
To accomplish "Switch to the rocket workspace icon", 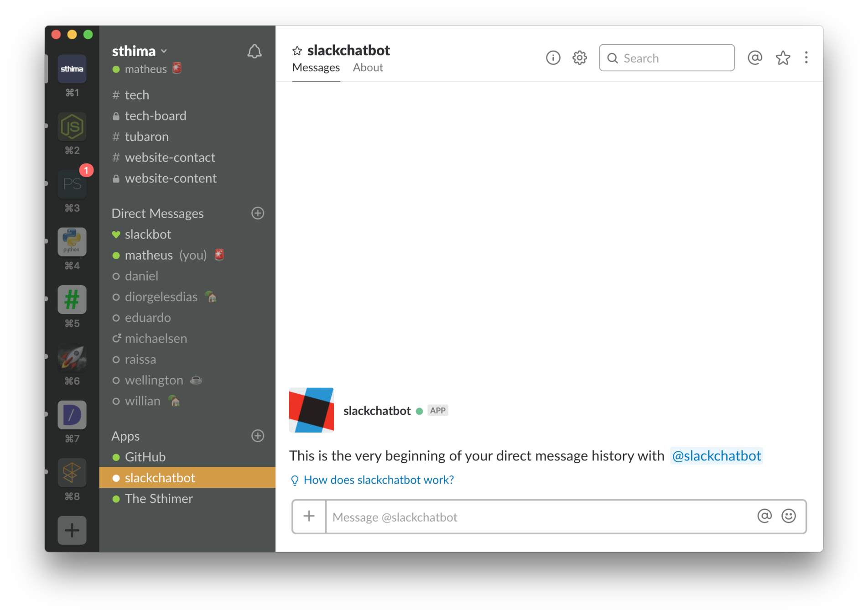I will [x=72, y=357].
